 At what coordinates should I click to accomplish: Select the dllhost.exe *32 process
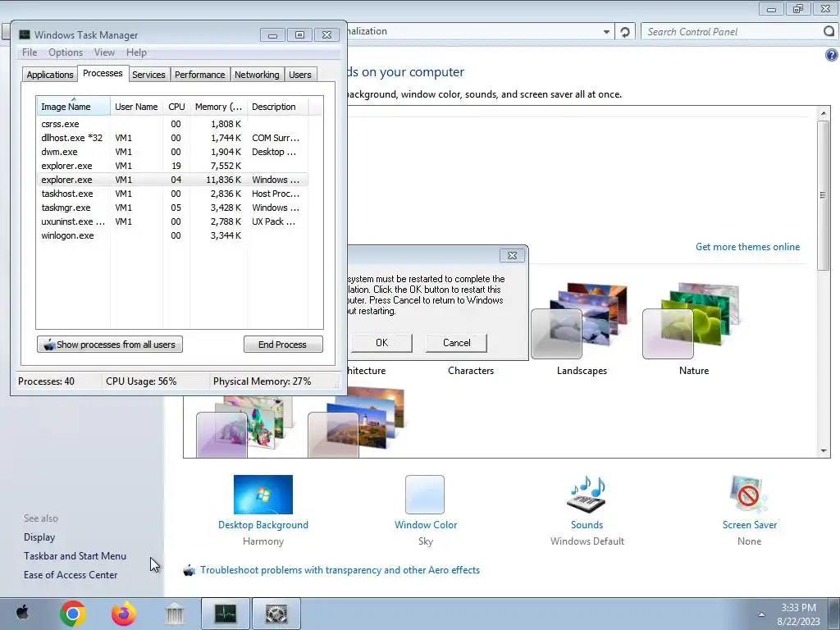coord(172,138)
